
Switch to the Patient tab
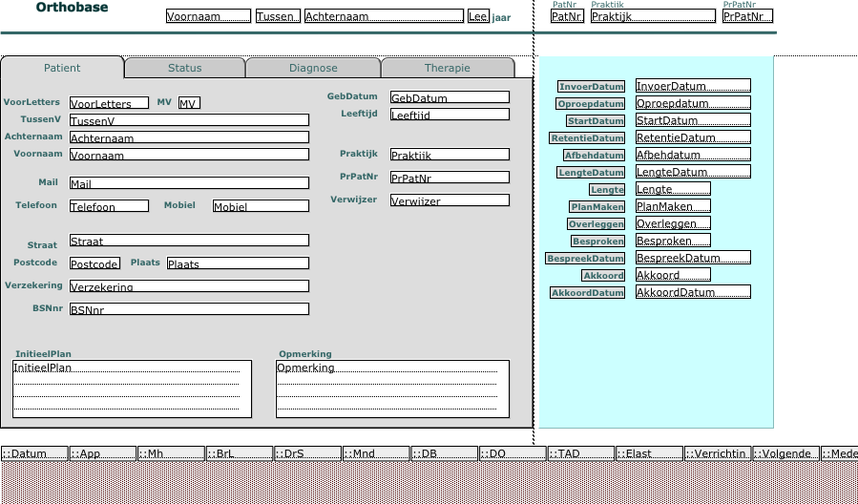62,68
